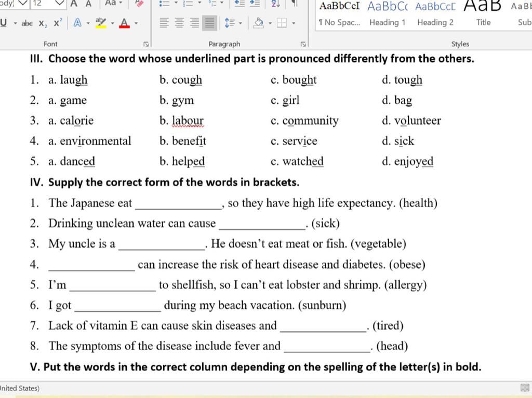Click word 'environmental' option a
532x398 pixels.
click(96, 141)
